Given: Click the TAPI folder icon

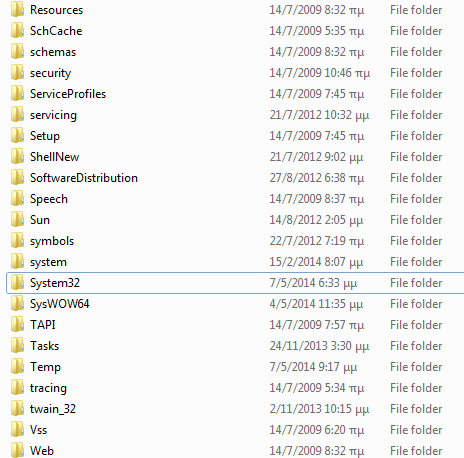Looking at the screenshot, I should (17, 325).
